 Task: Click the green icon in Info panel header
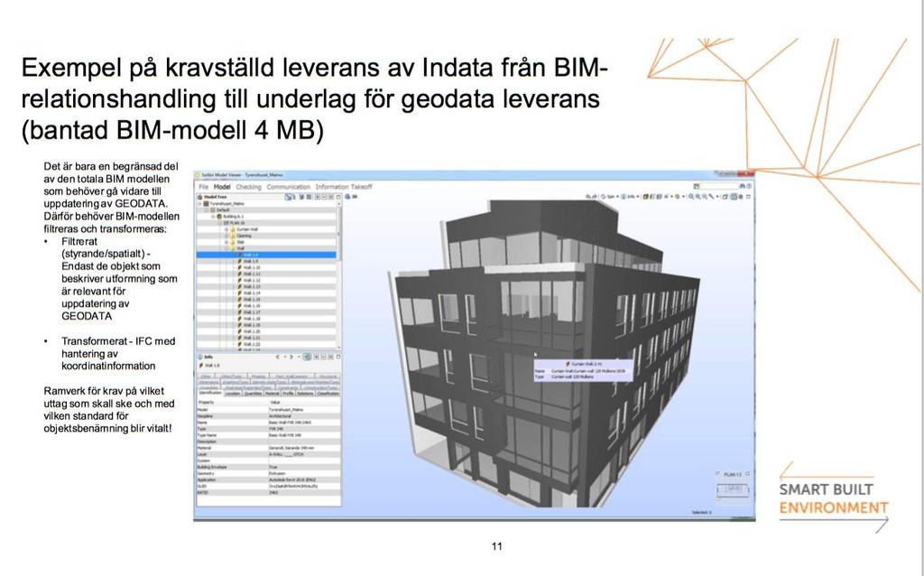point(307,357)
